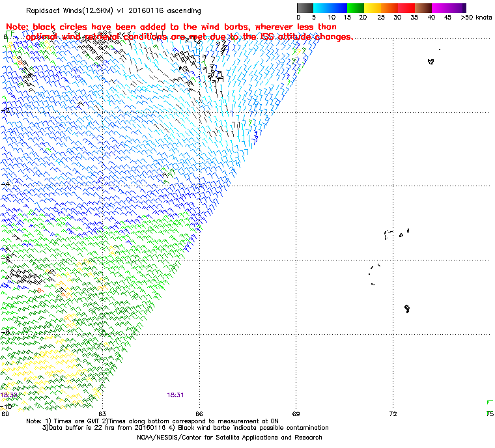Click the '63' longitude axis label
Image resolution: width=495 pixels, height=448 pixels.
[x=102, y=413]
